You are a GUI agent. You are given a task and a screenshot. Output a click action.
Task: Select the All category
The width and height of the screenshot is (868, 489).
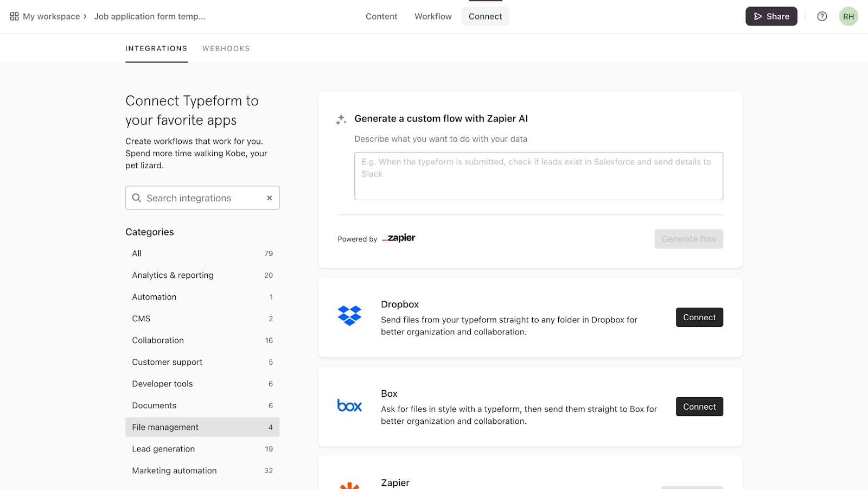202,253
